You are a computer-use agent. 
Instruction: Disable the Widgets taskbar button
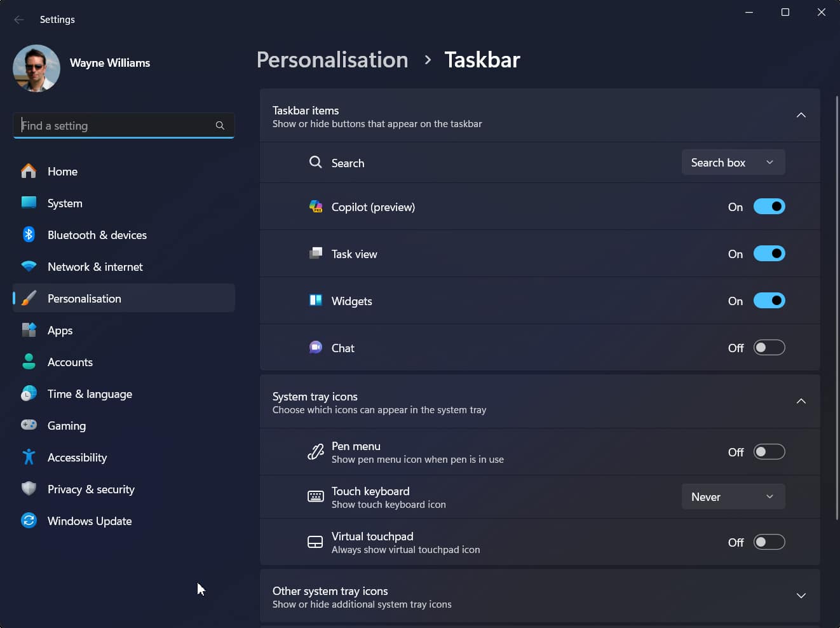pos(769,301)
